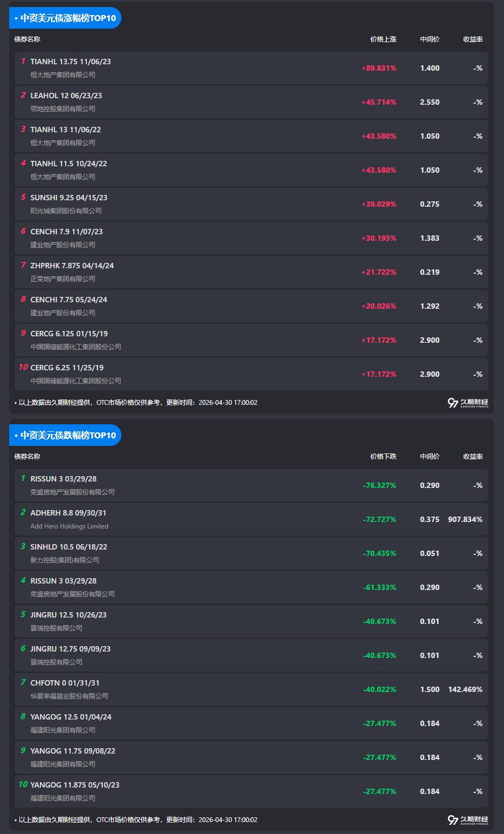Viewport: 504px width, 834px height.
Task: Select the 中资美元债跌幅榜TOP10 header badge
Action: coord(66,435)
